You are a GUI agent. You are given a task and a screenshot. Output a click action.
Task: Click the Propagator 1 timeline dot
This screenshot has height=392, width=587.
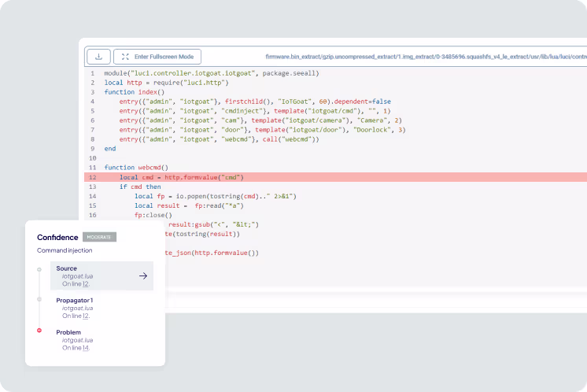pyautogui.click(x=39, y=300)
